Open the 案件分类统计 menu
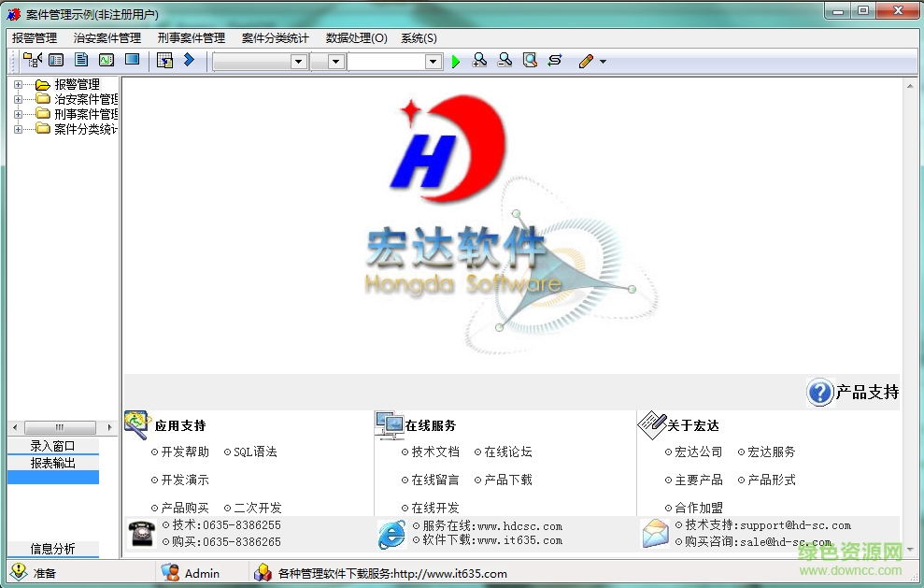Screen dimensions: 924x588 (x=276, y=37)
